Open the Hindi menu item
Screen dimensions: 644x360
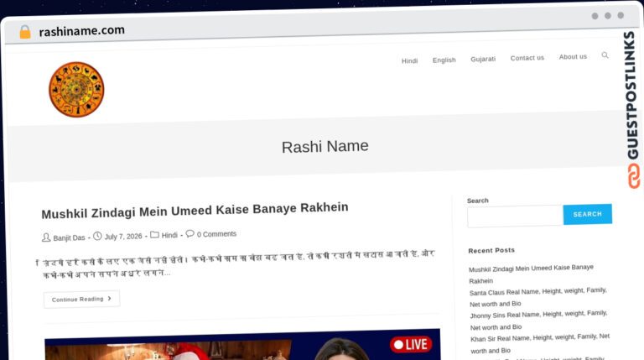(x=409, y=60)
